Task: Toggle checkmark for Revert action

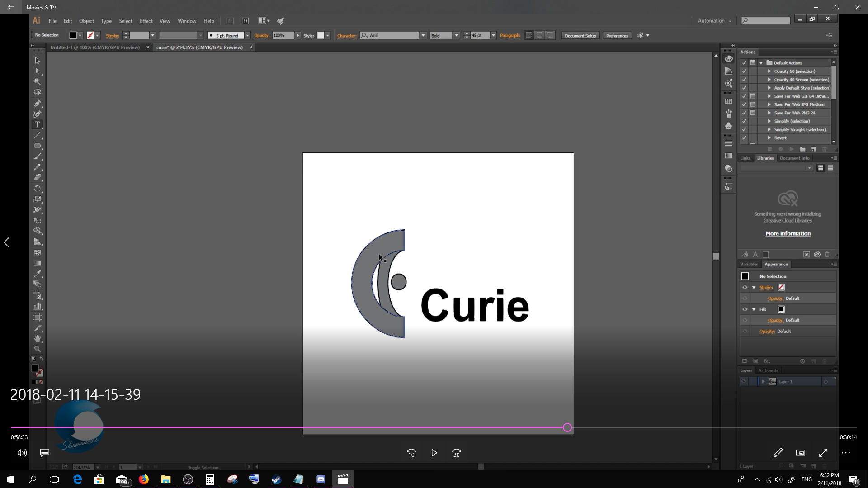Action: coord(744,138)
